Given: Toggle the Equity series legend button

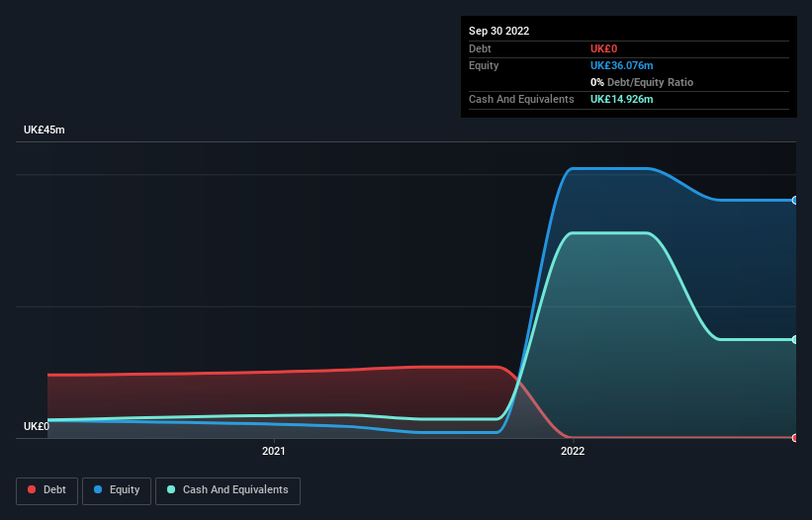Looking at the screenshot, I should pyautogui.click(x=117, y=490).
